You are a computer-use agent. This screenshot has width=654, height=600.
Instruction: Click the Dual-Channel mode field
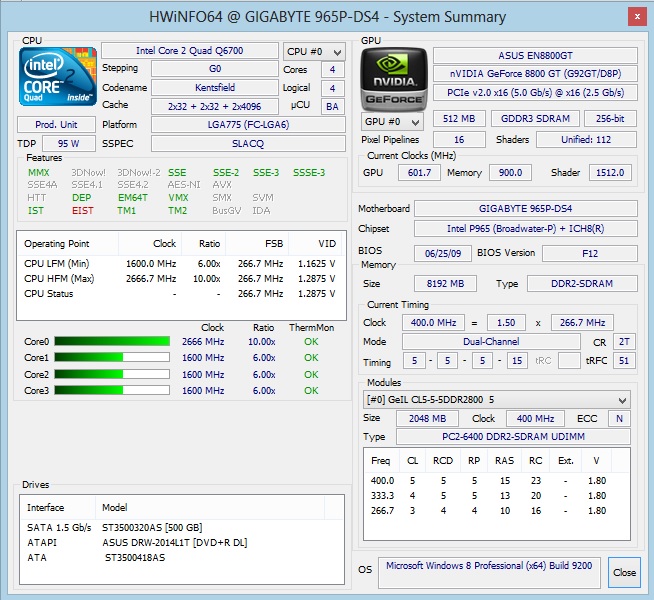tap(491, 342)
